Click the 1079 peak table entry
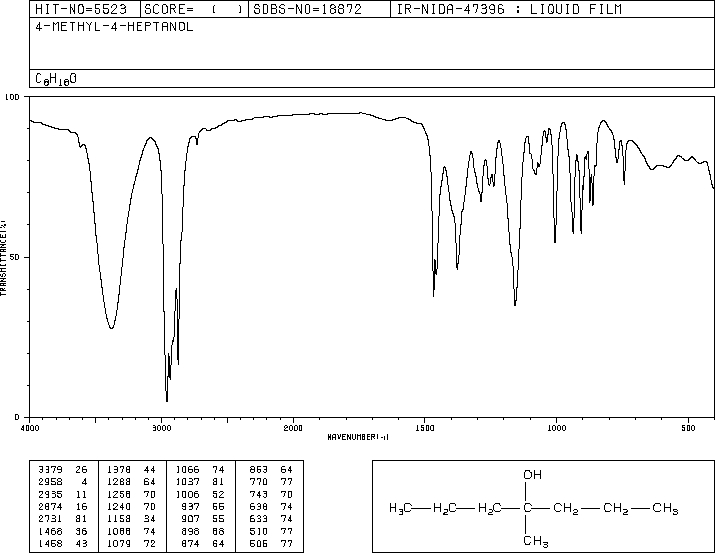715x553 pixels. pyautogui.click(x=131, y=544)
